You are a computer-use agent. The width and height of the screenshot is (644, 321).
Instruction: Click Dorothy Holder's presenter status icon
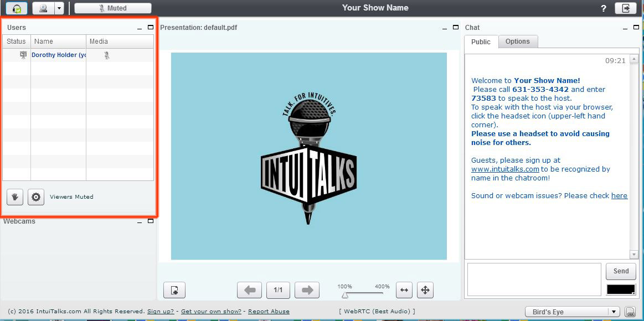[23, 55]
